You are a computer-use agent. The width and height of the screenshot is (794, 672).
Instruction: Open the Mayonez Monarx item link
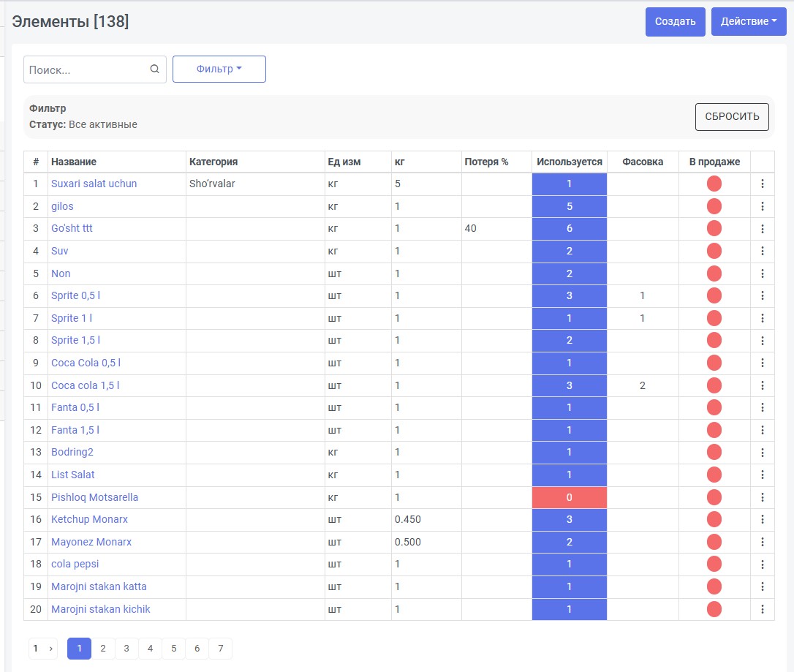(x=91, y=542)
